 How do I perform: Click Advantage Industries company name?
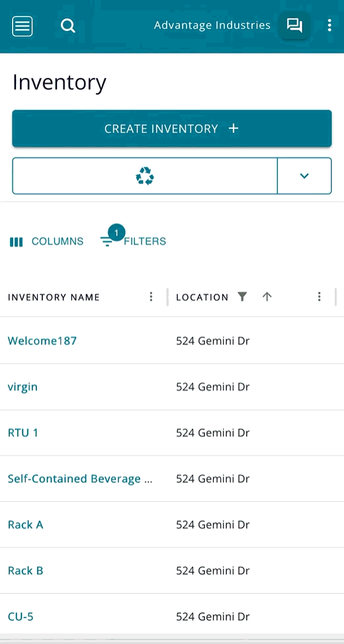212,26
